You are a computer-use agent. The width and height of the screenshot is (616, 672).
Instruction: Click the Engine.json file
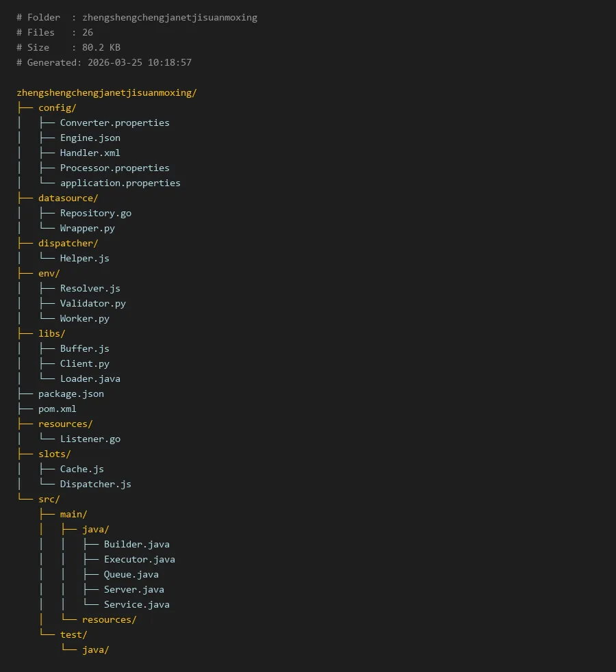point(90,138)
